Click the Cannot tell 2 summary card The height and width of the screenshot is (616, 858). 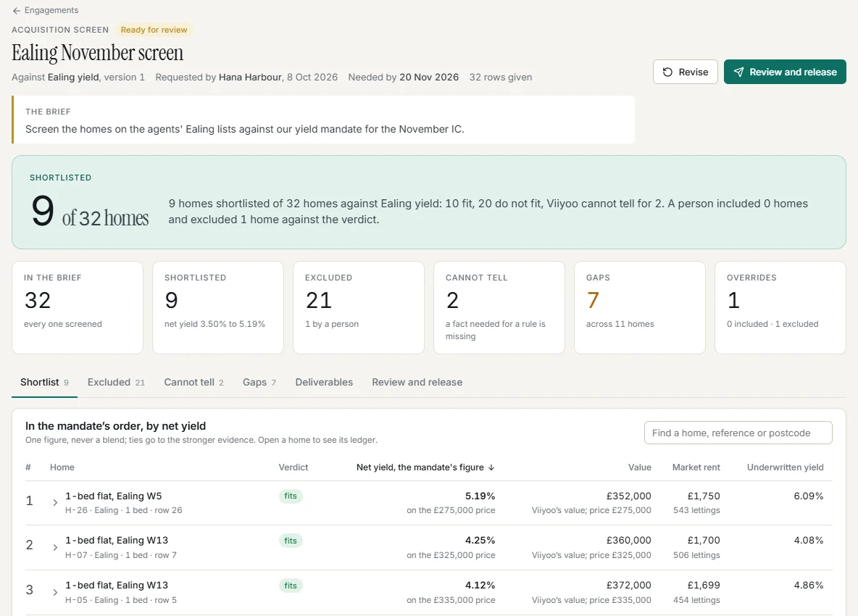499,307
